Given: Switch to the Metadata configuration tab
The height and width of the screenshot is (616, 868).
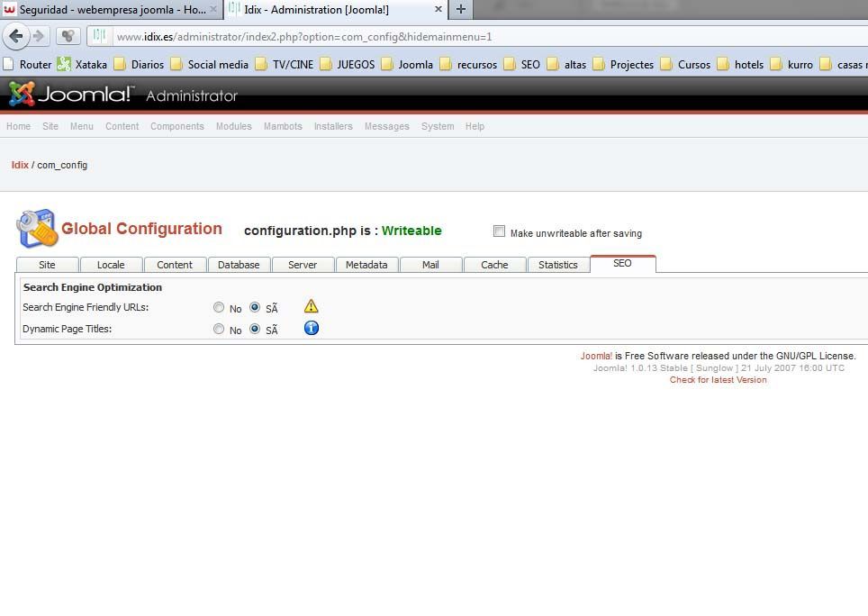Looking at the screenshot, I should click(x=366, y=265).
